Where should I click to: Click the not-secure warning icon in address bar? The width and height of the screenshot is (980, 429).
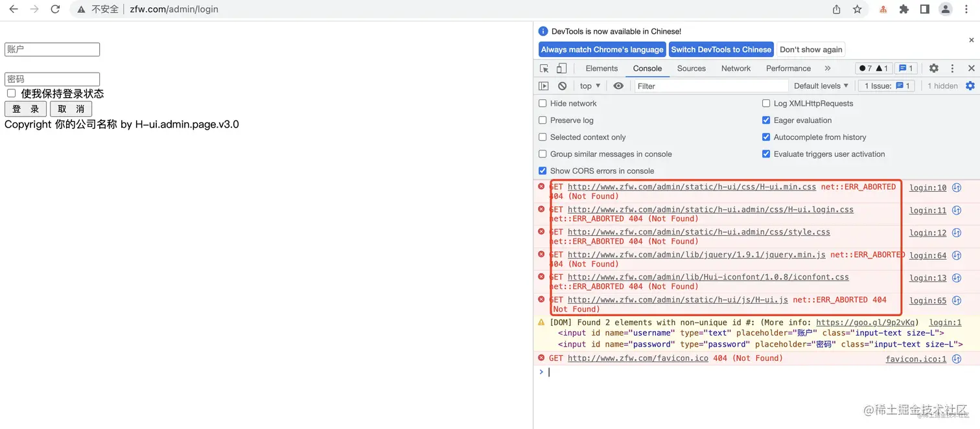pyautogui.click(x=81, y=9)
